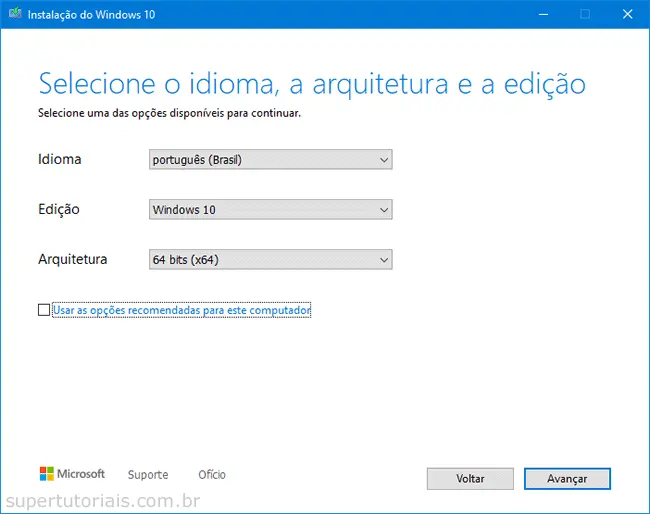Click the Microsoft logo

pos(72,474)
